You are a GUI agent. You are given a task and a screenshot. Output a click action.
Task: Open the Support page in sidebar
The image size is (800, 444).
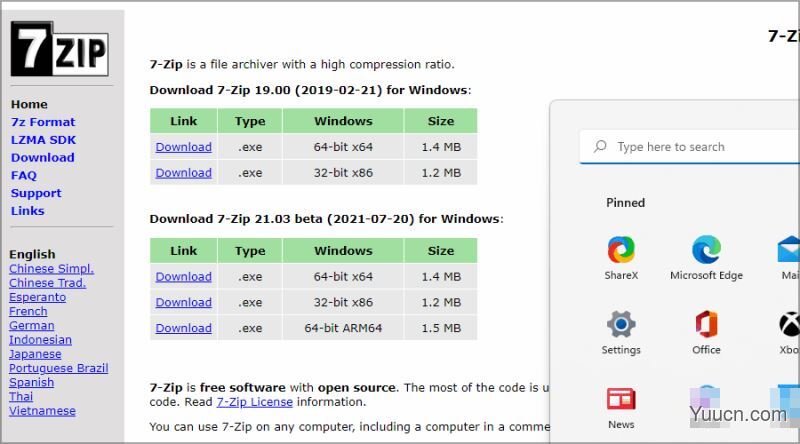[x=36, y=193]
